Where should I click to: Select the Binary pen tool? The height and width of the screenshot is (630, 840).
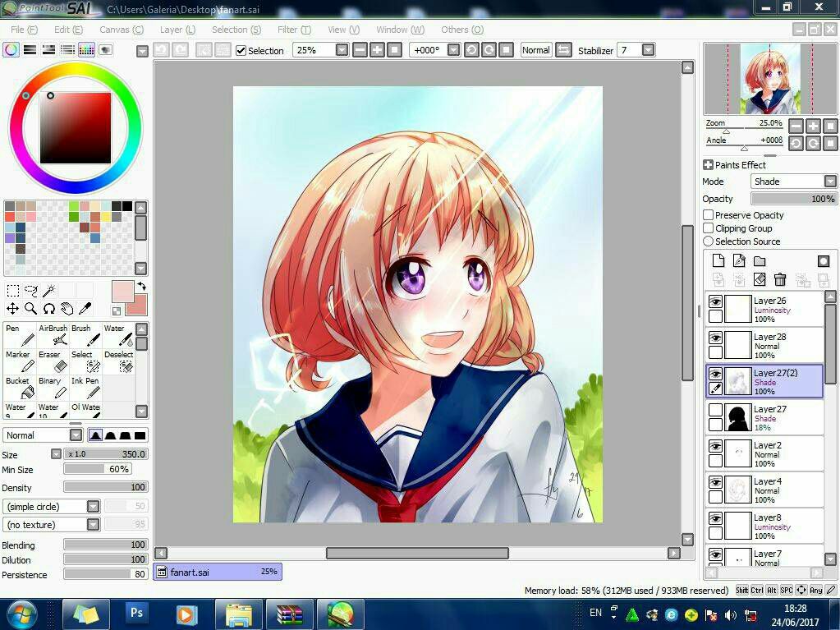coord(53,388)
